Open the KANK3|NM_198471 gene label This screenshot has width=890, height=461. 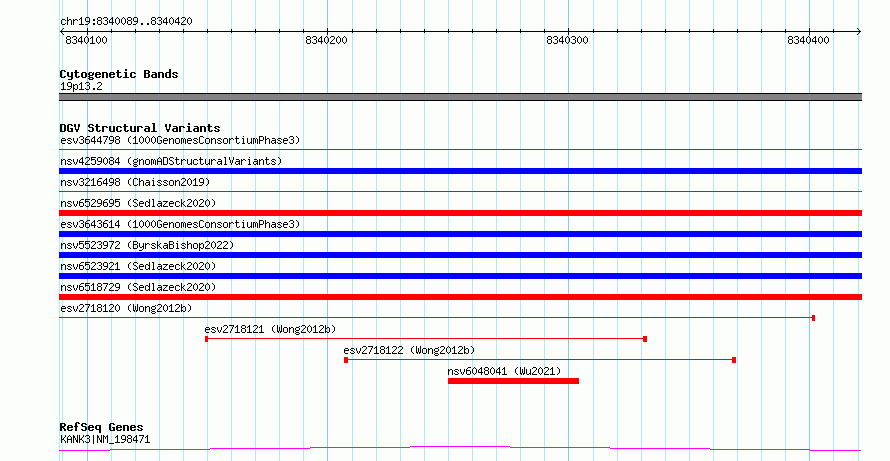105,439
